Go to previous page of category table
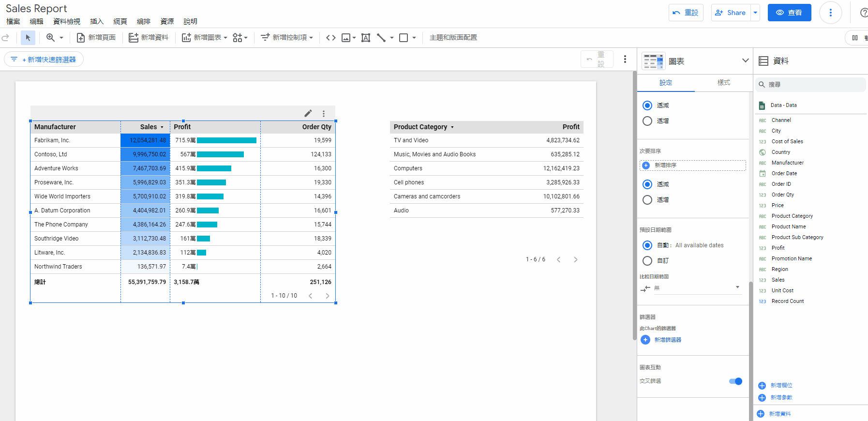 pyautogui.click(x=559, y=260)
